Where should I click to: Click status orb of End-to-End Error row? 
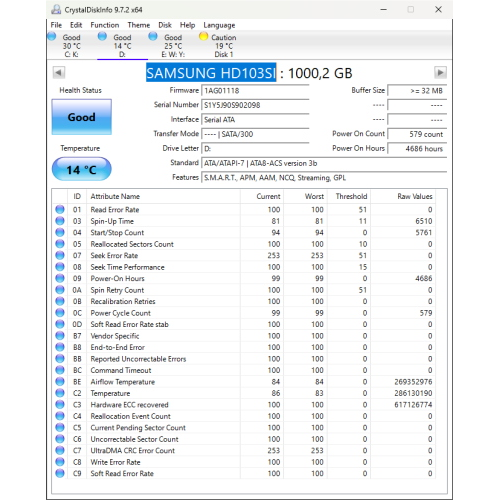coord(60,347)
